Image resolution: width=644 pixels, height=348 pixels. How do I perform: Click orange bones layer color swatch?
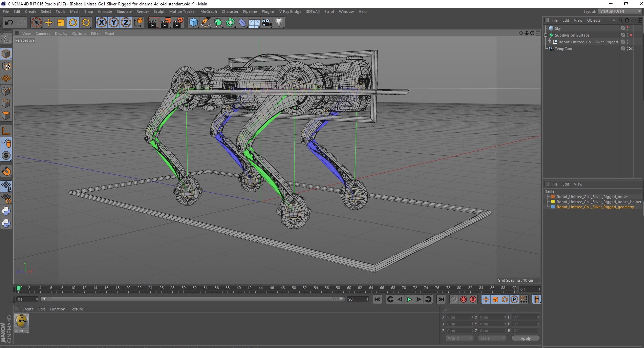click(553, 197)
